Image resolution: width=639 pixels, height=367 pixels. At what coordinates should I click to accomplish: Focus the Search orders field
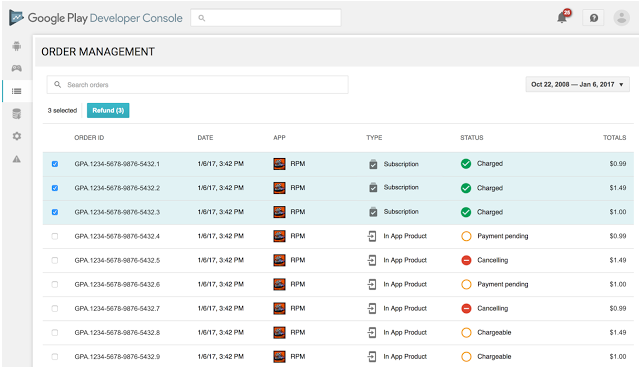pyautogui.click(x=198, y=84)
